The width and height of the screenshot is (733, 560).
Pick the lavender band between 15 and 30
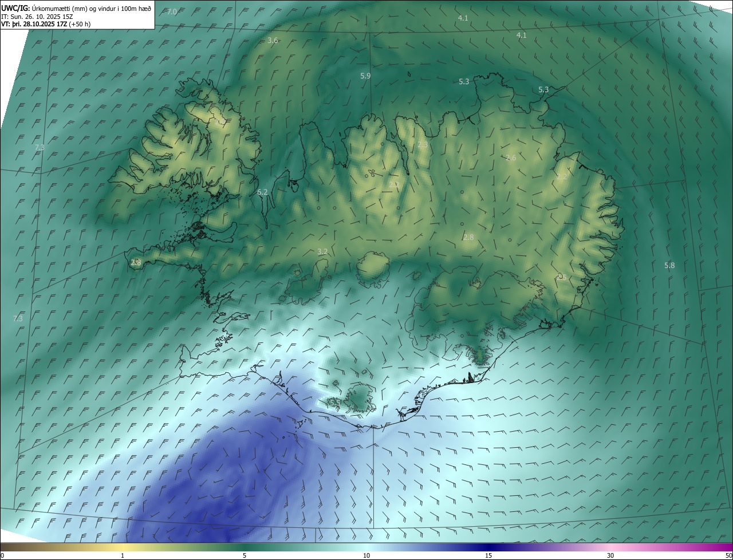click(x=550, y=547)
